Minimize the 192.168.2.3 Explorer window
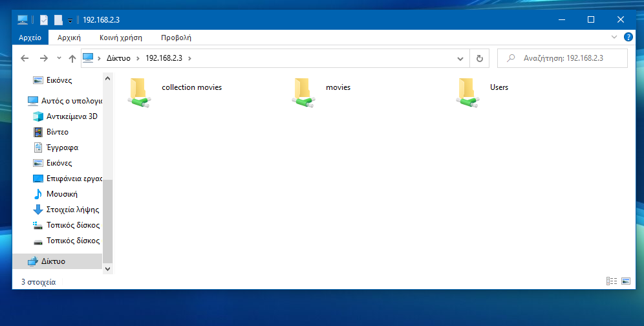Image resolution: width=644 pixels, height=326 pixels. coord(562,20)
